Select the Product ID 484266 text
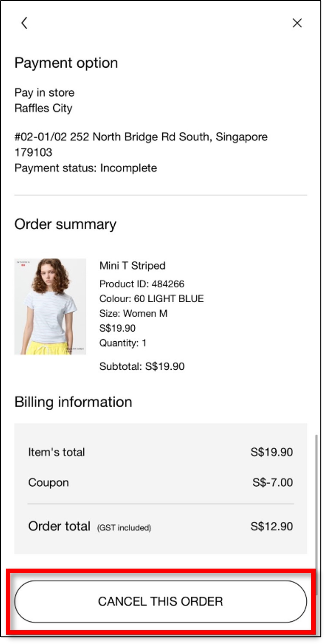The height and width of the screenshot is (644, 325). [x=142, y=284]
